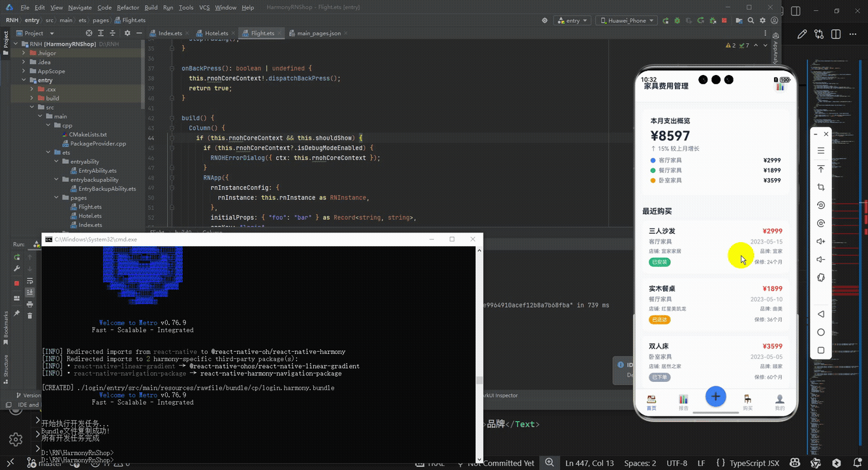
Task: Click the pencil edit icon in right window
Action: click(x=801, y=34)
